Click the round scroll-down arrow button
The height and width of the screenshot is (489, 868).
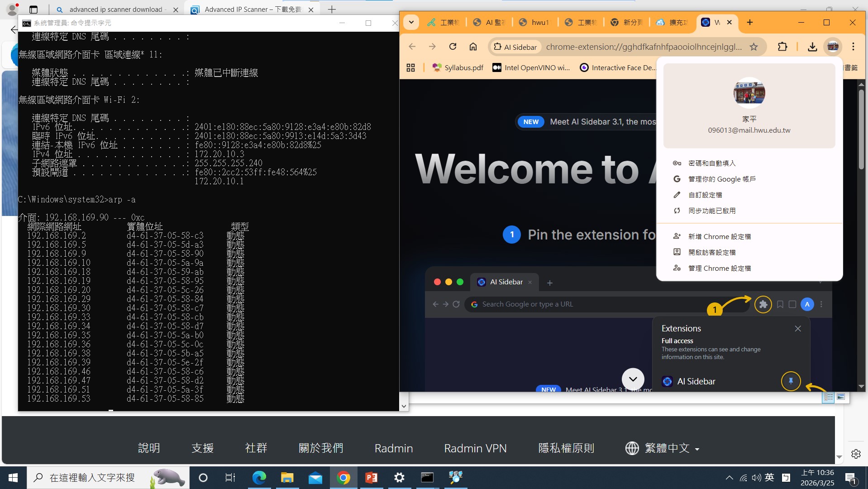click(633, 379)
